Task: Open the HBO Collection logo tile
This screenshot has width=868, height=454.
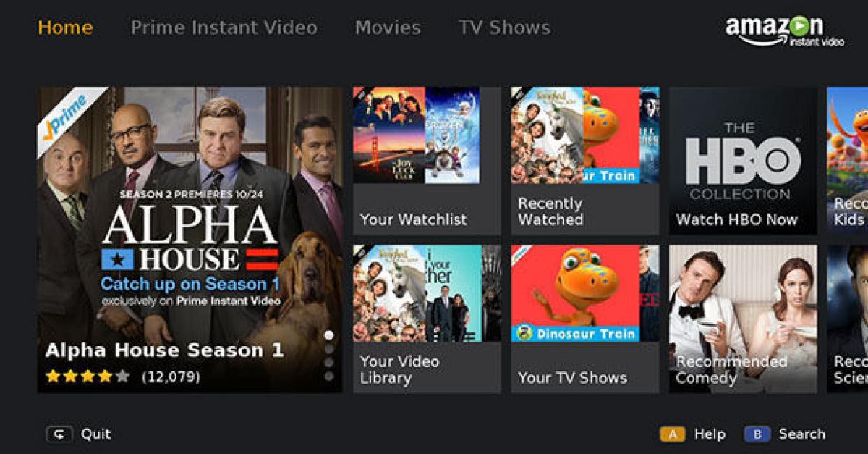Action: tap(743, 161)
